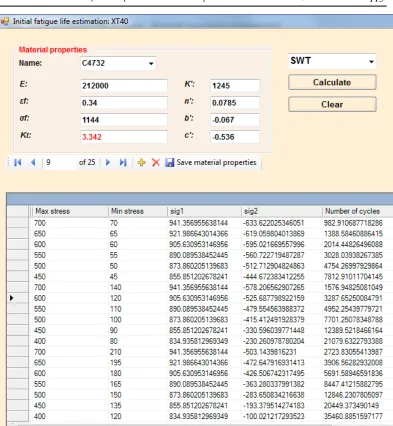
Task: Click the Number of cycles column header
Action: (x=358, y=211)
